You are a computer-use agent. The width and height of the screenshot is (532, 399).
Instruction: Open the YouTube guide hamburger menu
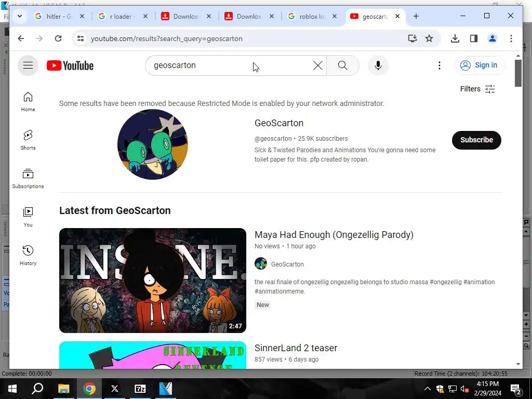[28, 65]
